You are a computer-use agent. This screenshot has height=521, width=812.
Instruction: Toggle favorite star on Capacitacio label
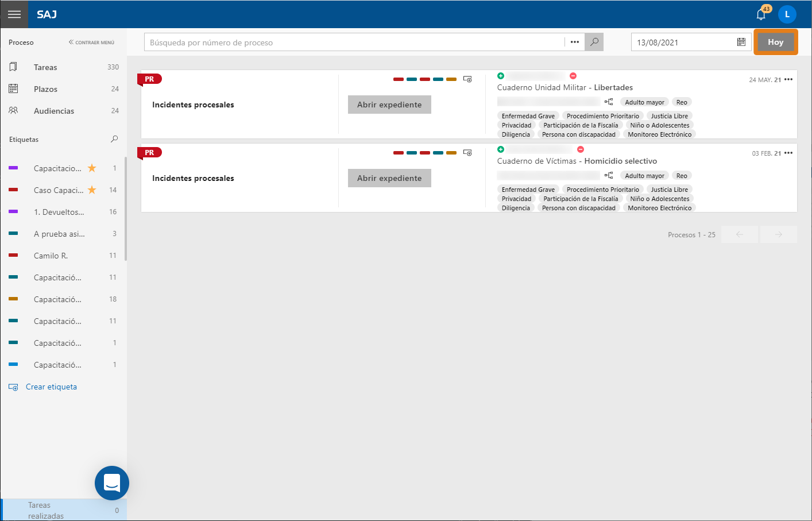click(92, 168)
